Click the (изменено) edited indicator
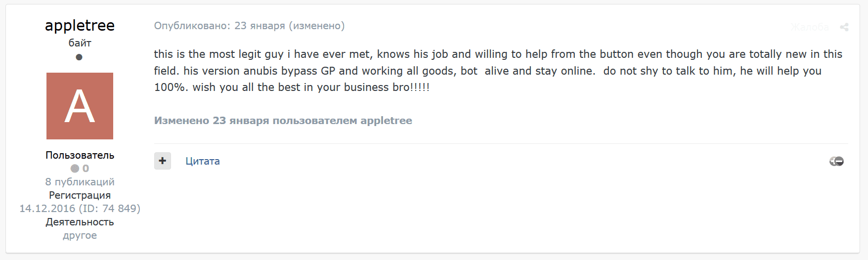868x260 pixels. (x=317, y=26)
